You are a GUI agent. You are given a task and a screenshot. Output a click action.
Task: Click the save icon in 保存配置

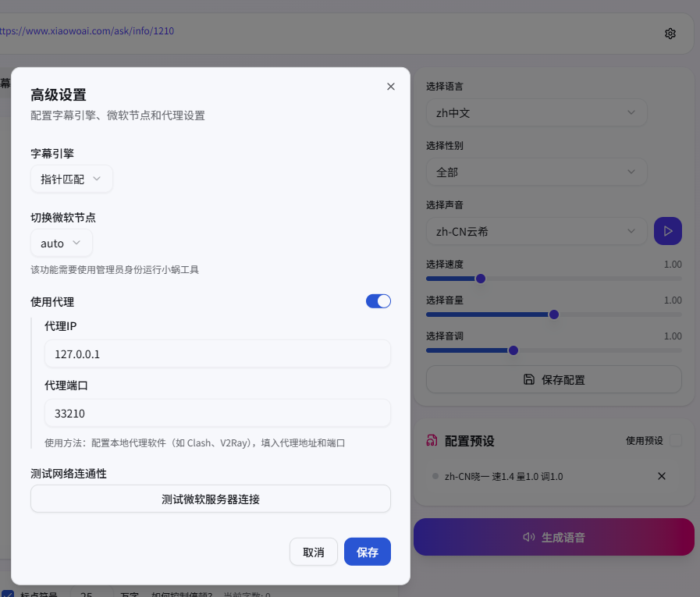pos(528,380)
